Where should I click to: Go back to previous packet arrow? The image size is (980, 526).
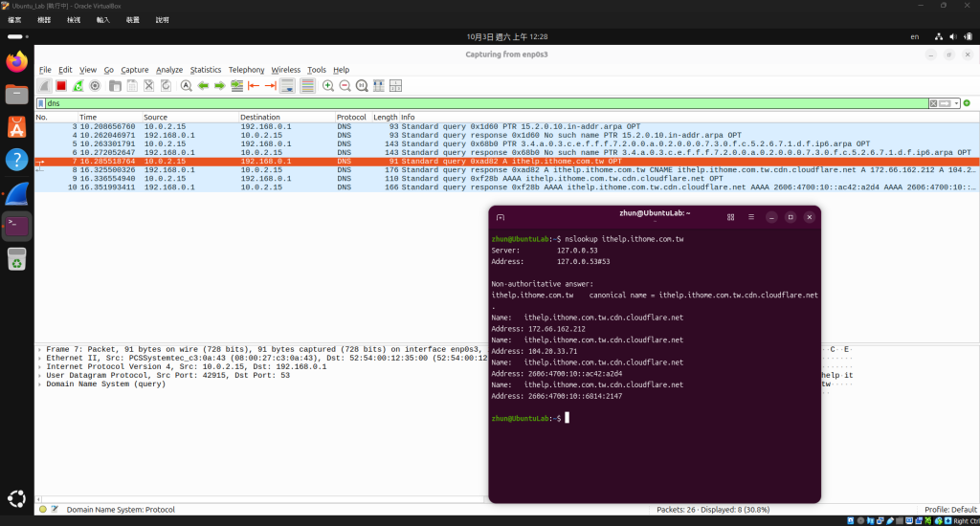pyautogui.click(x=203, y=86)
